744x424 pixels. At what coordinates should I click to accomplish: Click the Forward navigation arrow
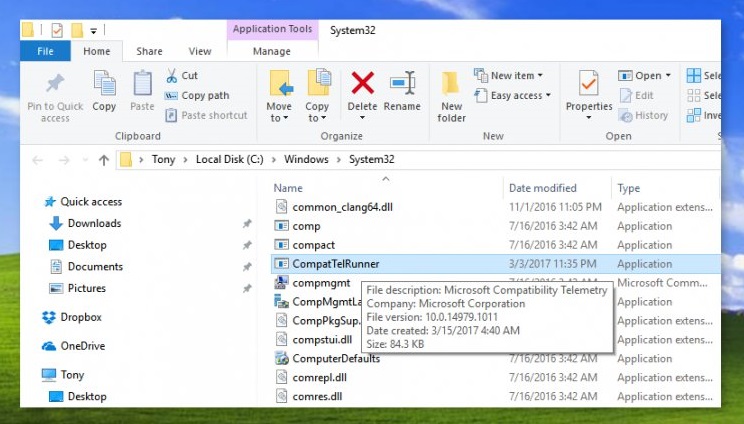click(64, 160)
